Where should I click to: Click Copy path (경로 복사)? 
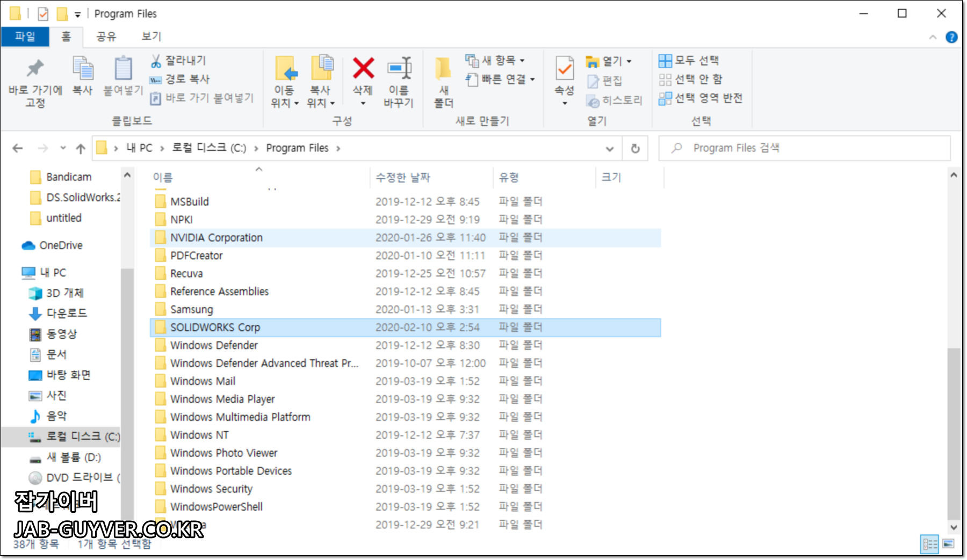click(180, 79)
